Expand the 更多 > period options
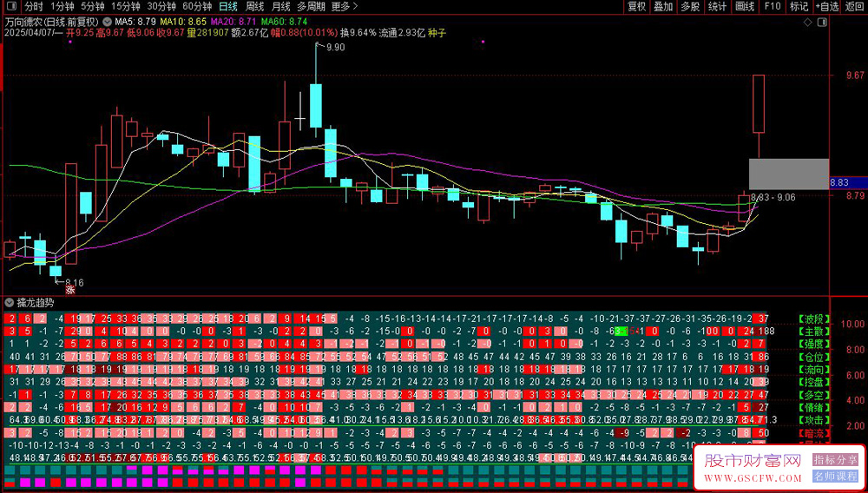Viewport: 868px width, 493px height. click(345, 7)
